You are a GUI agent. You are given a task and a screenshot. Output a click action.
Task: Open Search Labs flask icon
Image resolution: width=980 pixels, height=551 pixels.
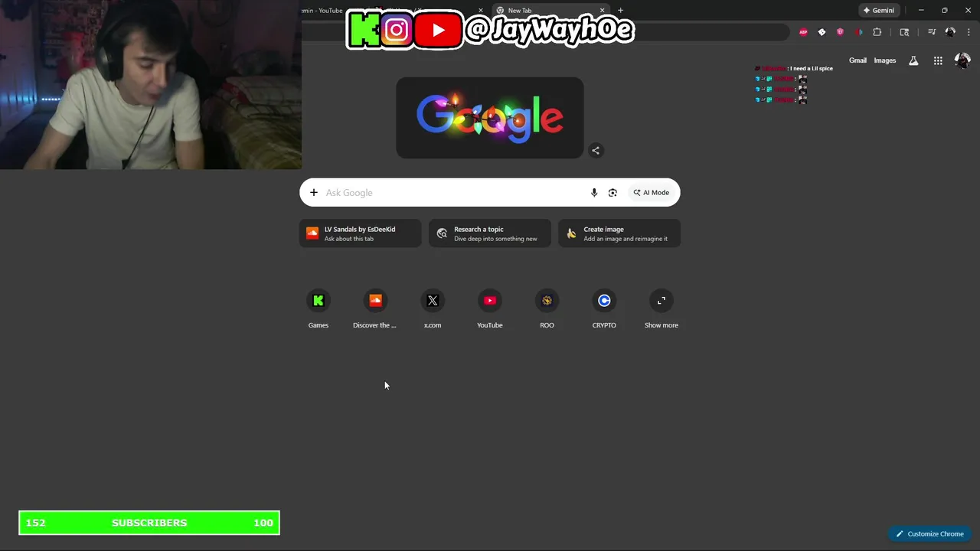(x=913, y=60)
